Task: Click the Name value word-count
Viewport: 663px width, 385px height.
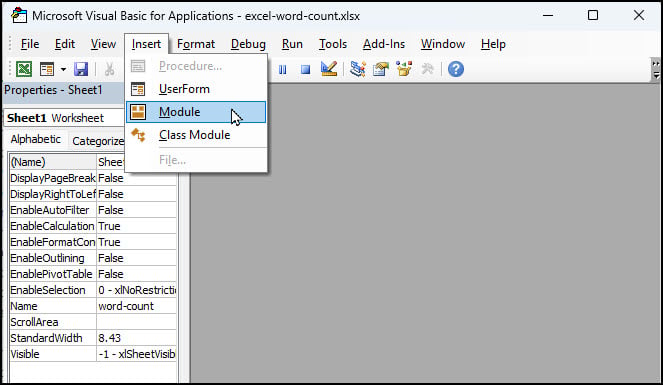Action: click(137, 306)
